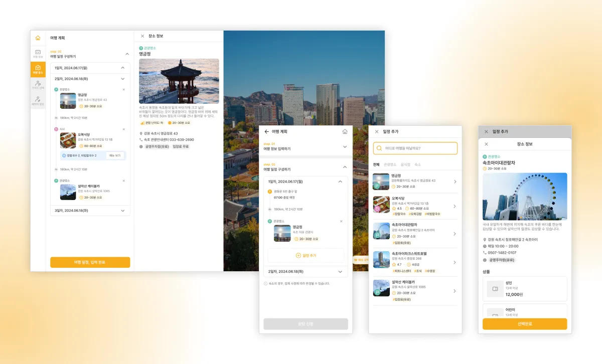Click the 영금정 pavilion photo in 장소 정보
The width and height of the screenshot is (602, 364).
(x=179, y=81)
